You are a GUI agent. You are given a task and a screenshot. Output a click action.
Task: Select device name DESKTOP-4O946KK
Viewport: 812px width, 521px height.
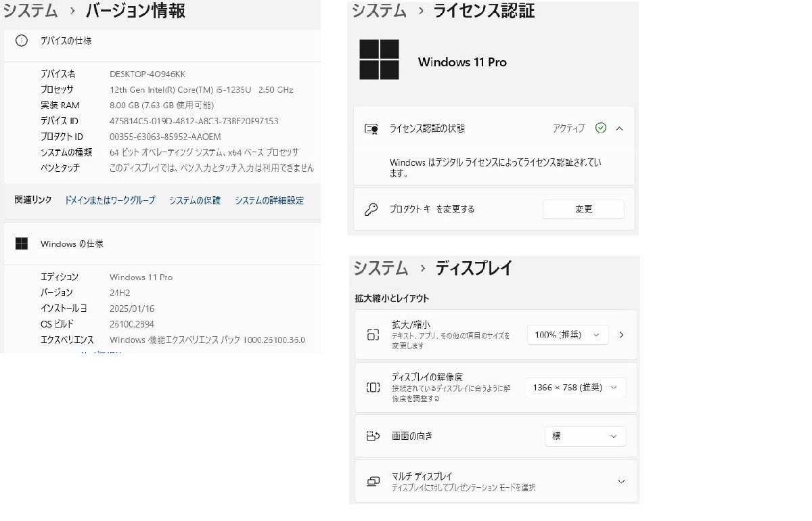(x=148, y=74)
